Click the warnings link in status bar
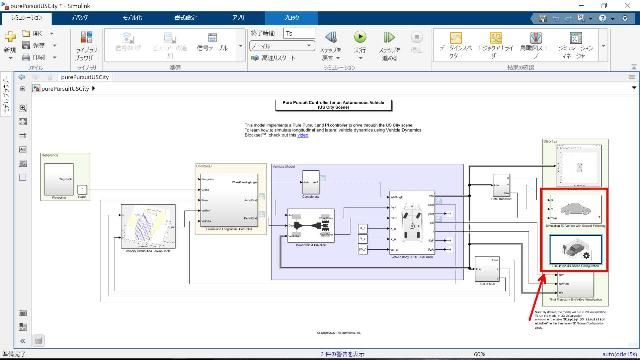The image size is (640, 360). click(x=342, y=354)
